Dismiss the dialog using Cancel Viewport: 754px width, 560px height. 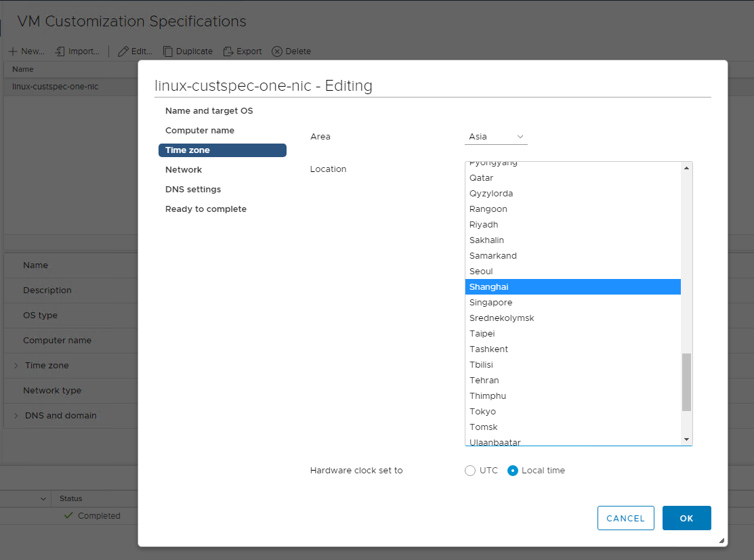[x=625, y=517]
